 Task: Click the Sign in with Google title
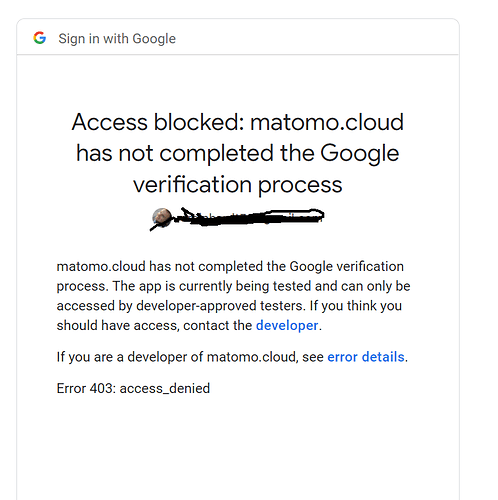pyautogui.click(x=117, y=39)
